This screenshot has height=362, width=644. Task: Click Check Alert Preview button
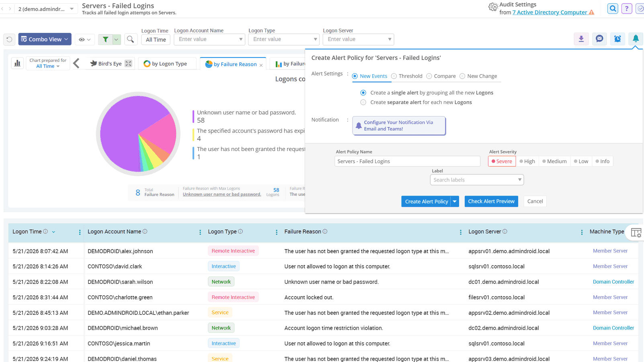pyautogui.click(x=491, y=201)
